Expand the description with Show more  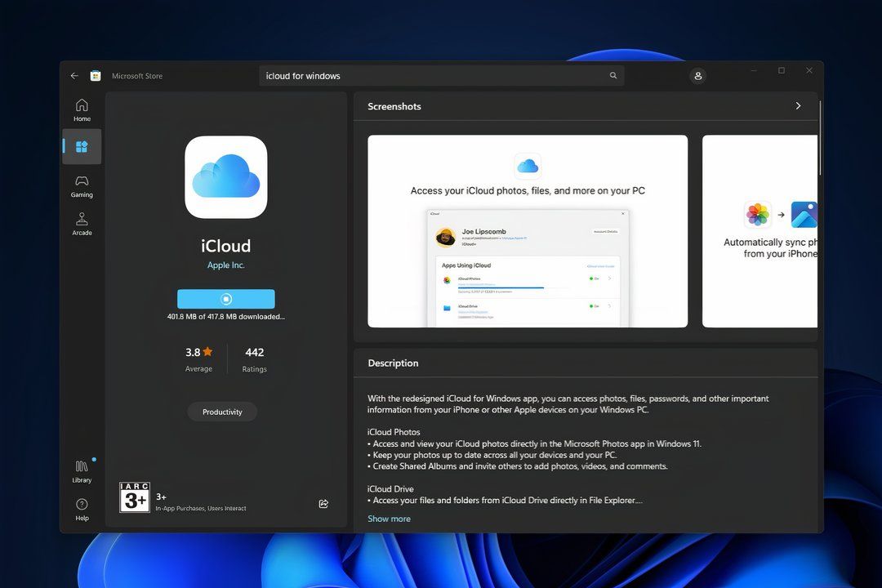(x=389, y=518)
